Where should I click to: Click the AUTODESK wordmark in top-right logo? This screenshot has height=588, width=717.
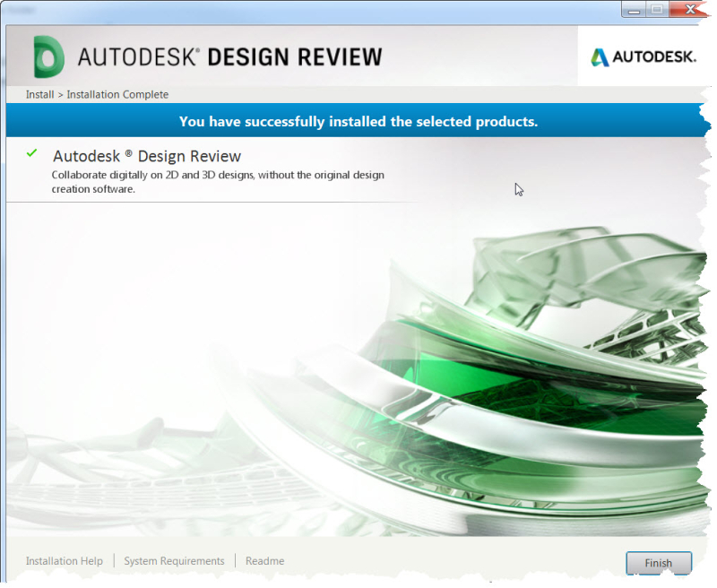coord(654,56)
